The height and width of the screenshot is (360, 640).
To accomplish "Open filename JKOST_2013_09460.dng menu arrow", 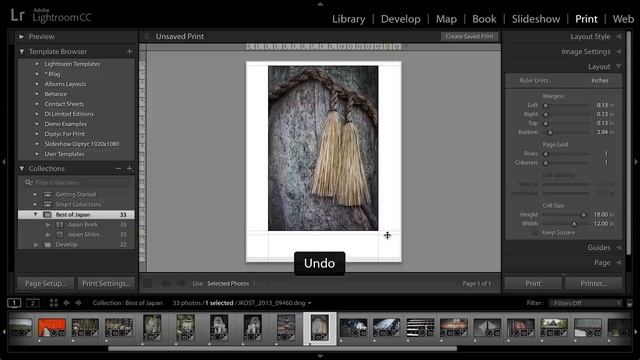I will click(x=310, y=303).
